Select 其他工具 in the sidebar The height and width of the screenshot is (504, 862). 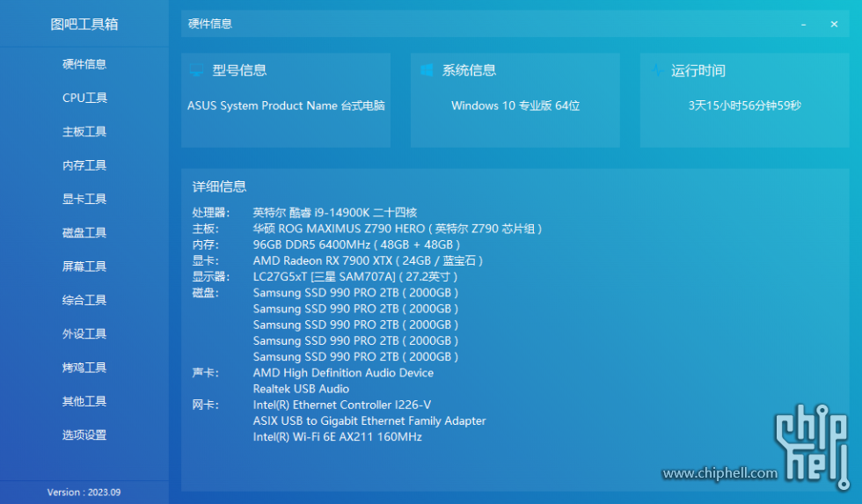pos(84,401)
